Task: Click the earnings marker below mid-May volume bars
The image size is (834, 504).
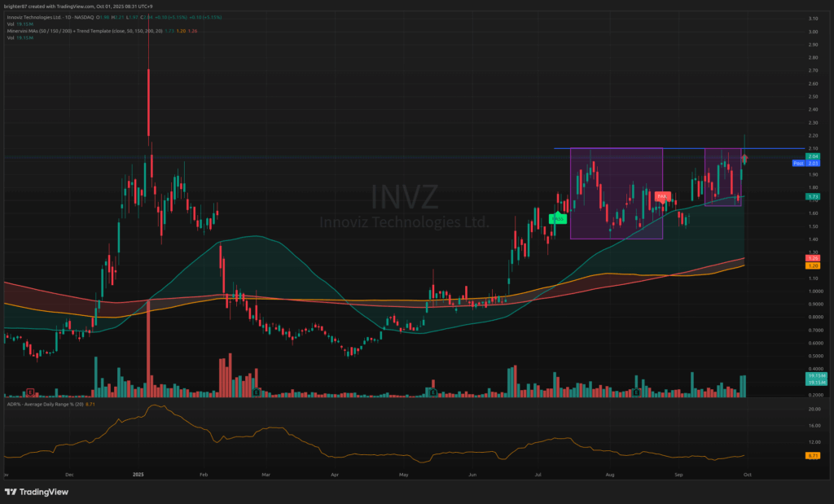Action: click(x=433, y=392)
